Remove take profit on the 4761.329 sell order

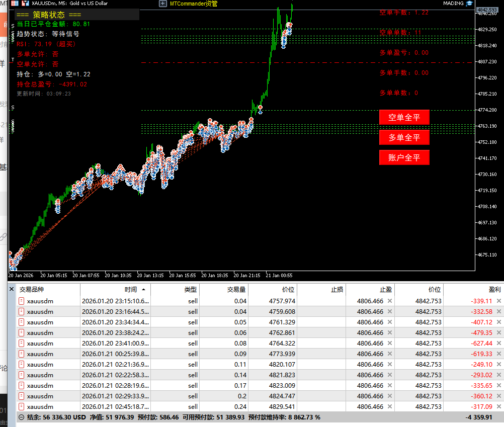click(x=390, y=322)
